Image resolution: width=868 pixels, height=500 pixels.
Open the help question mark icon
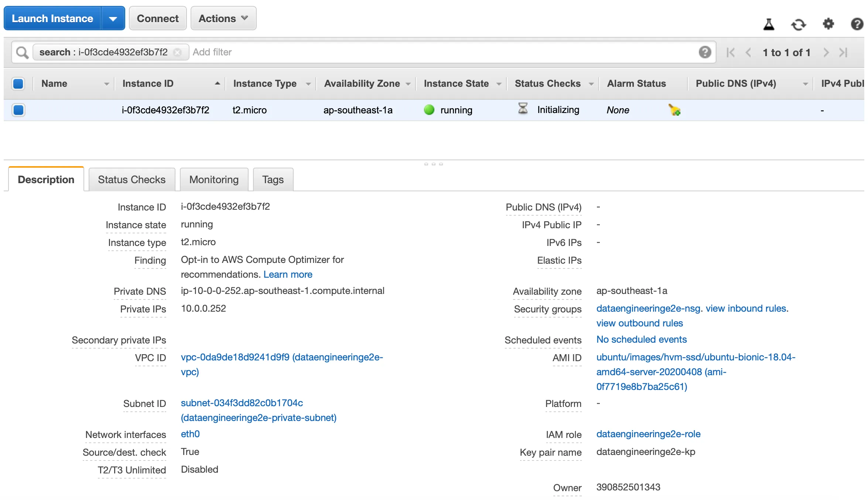857,24
